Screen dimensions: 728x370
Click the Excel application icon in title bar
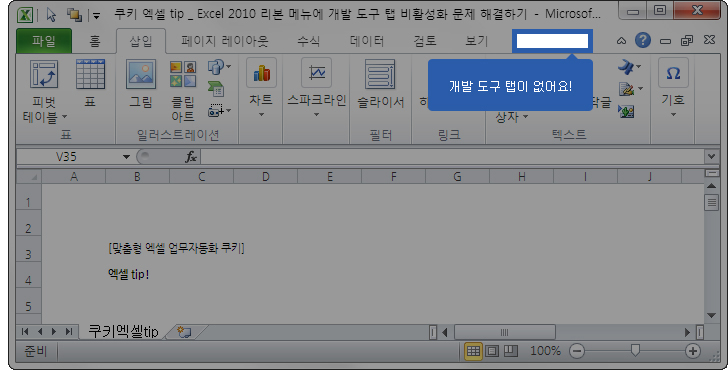(25, 15)
